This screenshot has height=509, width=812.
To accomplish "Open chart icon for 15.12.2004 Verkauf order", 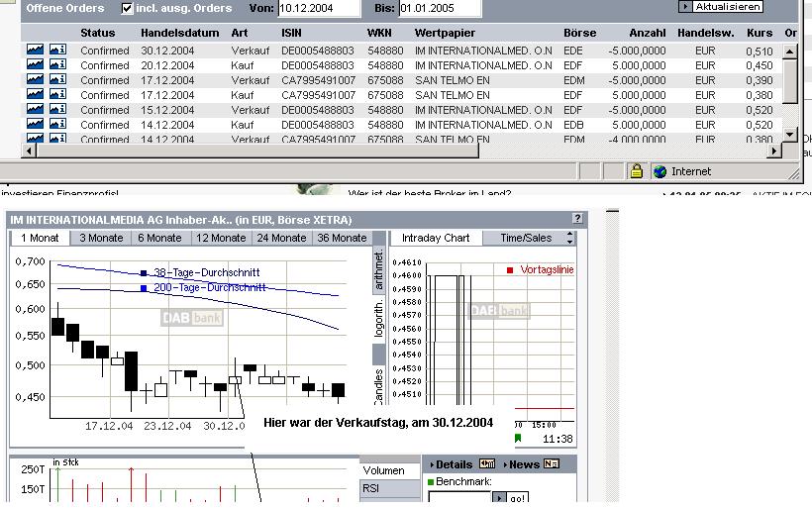I will click(36, 109).
